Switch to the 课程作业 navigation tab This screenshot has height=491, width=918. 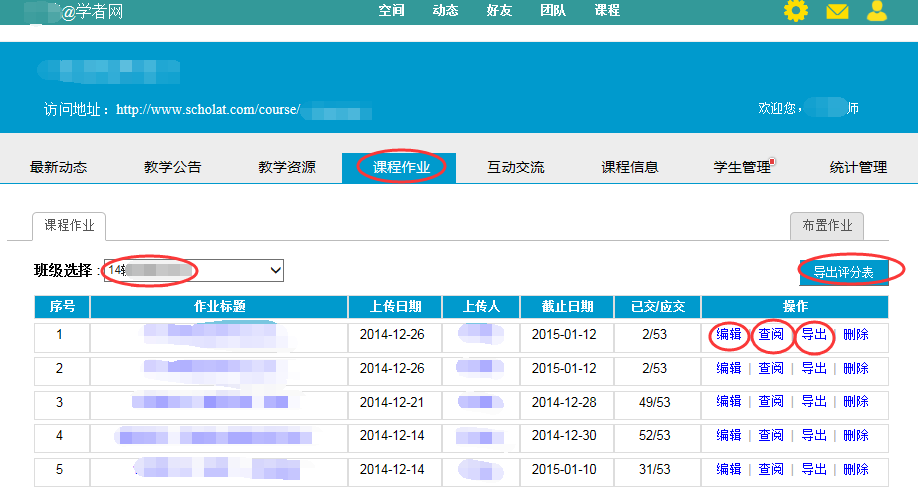tap(401, 167)
